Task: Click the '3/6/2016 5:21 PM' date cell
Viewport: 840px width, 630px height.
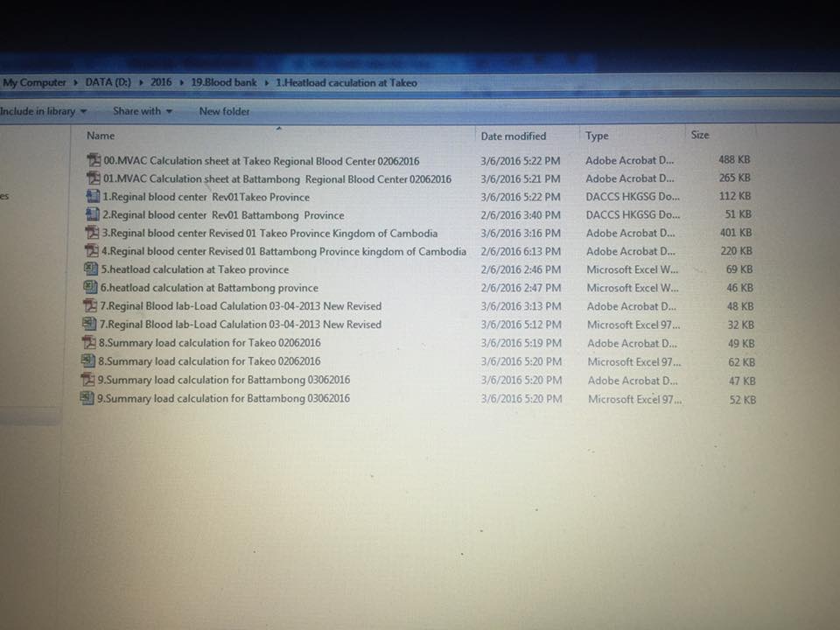Action: [520, 178]
